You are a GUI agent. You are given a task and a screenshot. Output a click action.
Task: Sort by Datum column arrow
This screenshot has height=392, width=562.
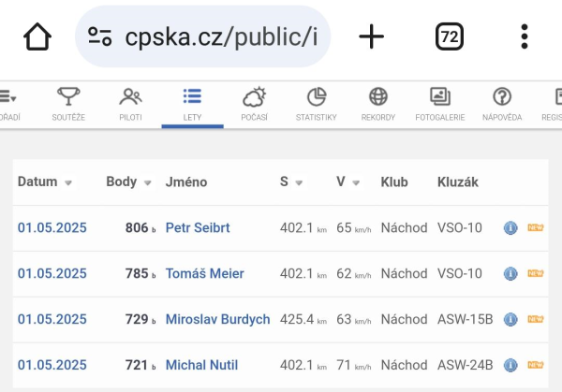point(68,183)
